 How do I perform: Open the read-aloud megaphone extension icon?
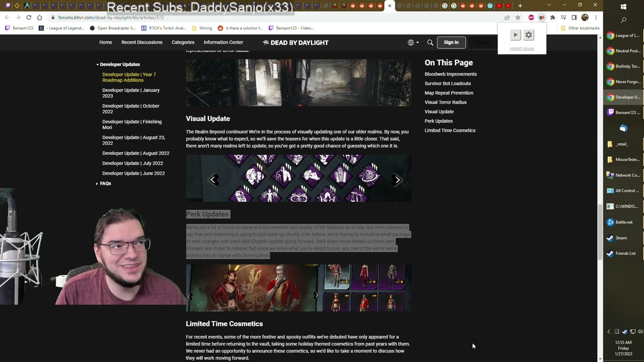pyautogui.click(x=542, y=18)
